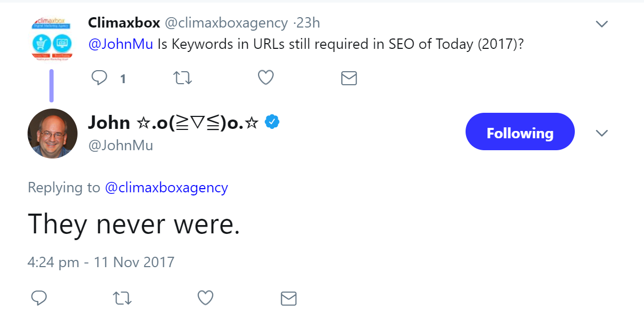Reply to the Climaxbox tweet
Screen dimensions: 644x329
point(99,77)
